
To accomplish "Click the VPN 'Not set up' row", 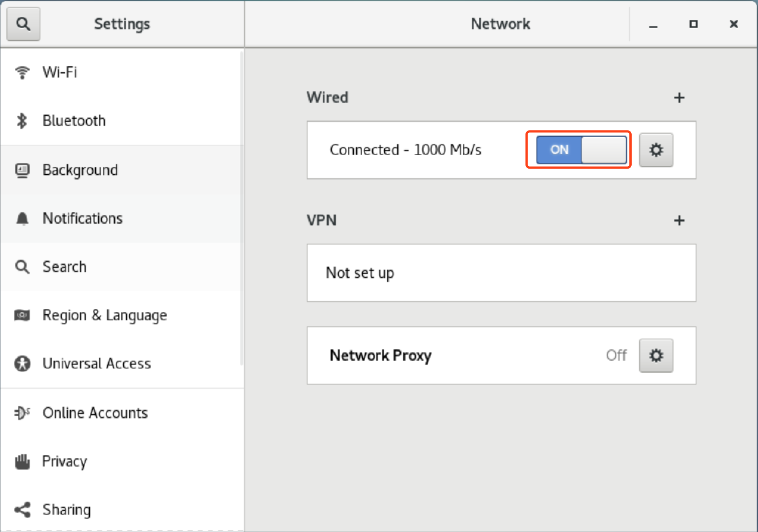I will 502,273.
